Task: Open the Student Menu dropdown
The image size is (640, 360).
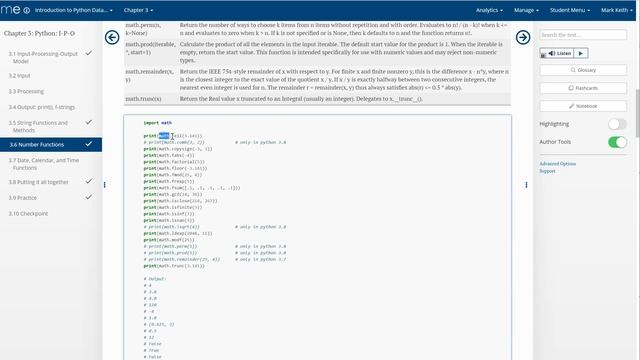Action: [570, 10]
